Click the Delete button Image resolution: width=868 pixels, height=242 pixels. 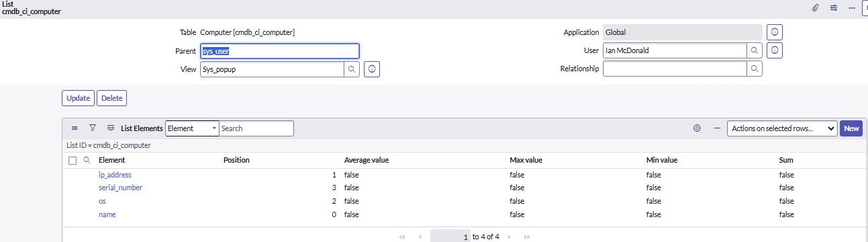click(111, 98)
